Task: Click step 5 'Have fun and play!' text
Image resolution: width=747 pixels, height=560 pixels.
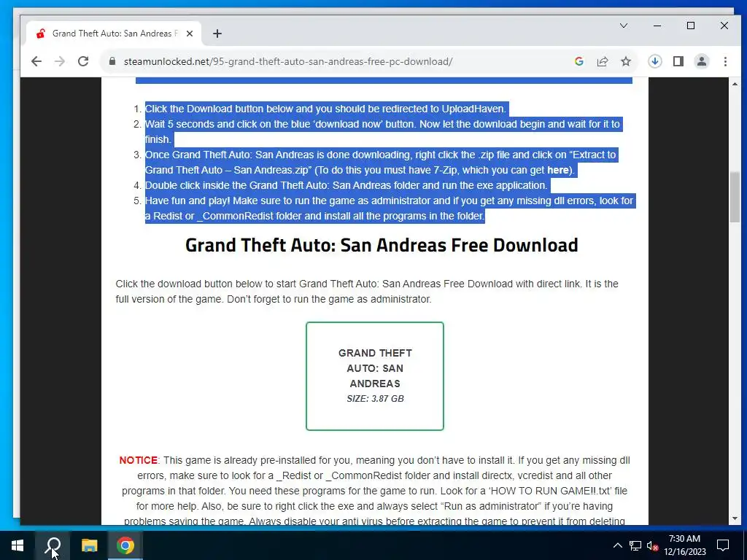Action: 390,208
